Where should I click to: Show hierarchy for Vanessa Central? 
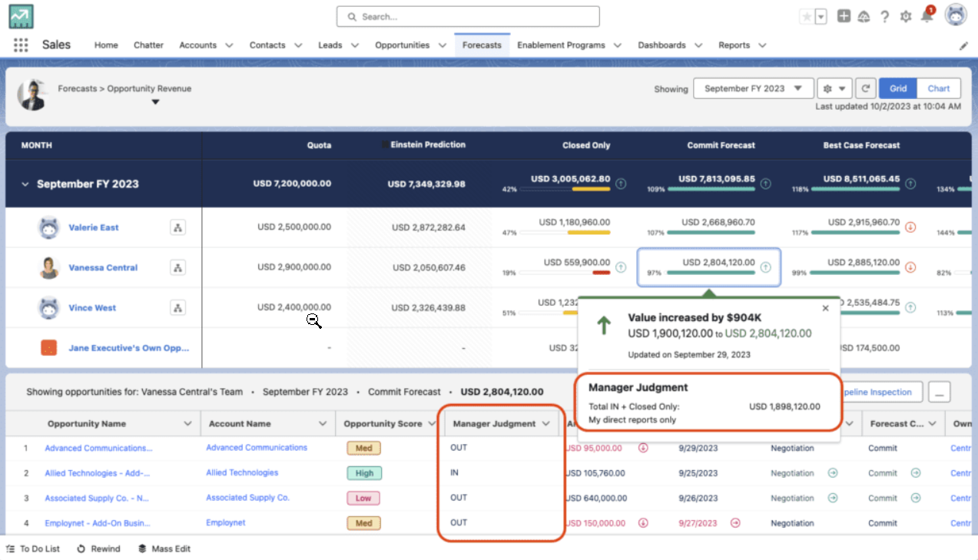[177, 267]
